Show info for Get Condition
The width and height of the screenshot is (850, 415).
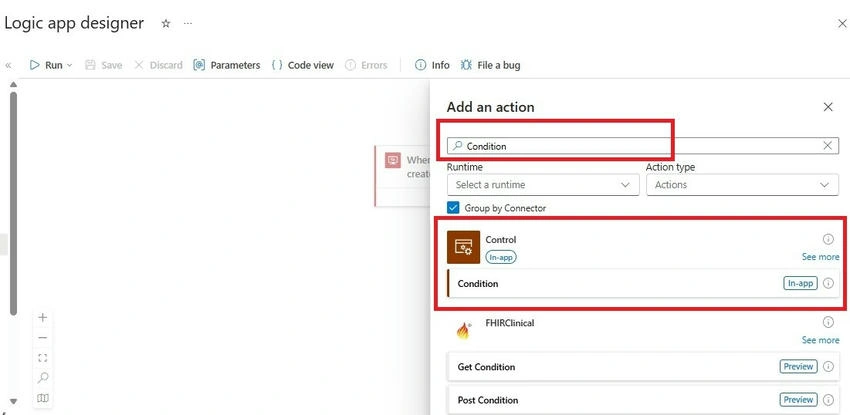(x=828, y=367)
